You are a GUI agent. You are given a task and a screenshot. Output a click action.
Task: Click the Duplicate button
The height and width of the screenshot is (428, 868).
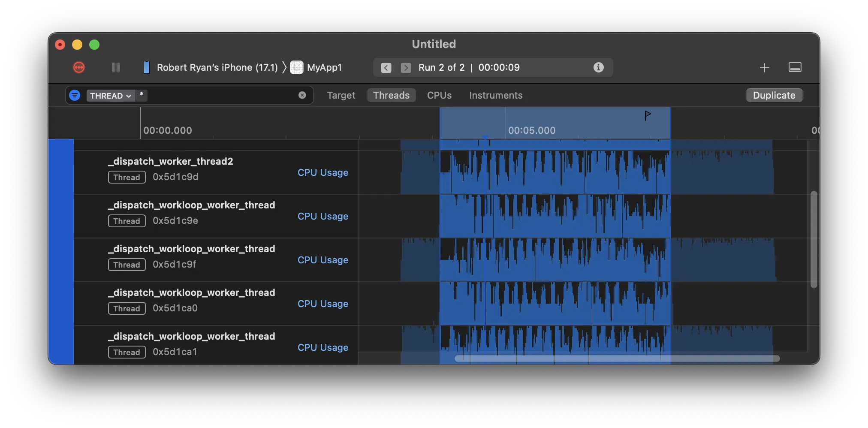click(x=774, y=95)
